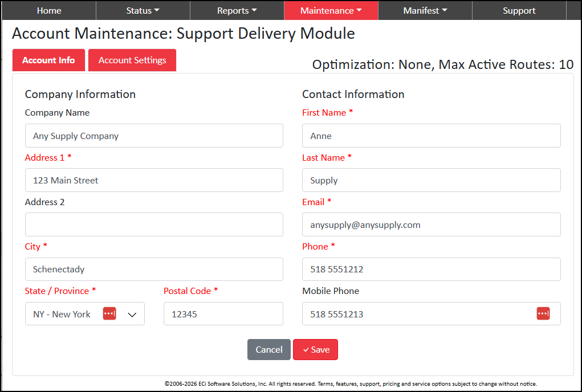Expand the State / Province dropdown chevron

(x=132, y=315)
